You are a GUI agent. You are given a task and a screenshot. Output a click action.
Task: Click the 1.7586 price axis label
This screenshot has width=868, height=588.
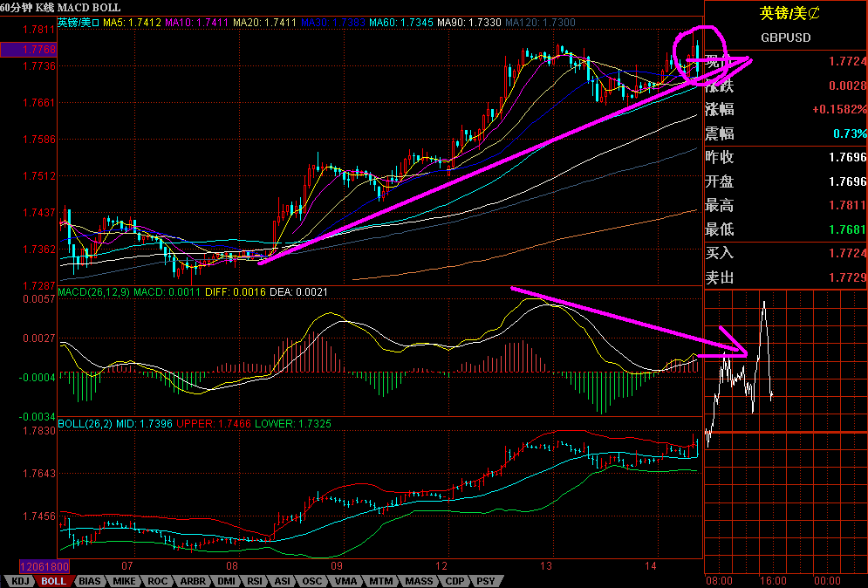(x=38, y=139)
